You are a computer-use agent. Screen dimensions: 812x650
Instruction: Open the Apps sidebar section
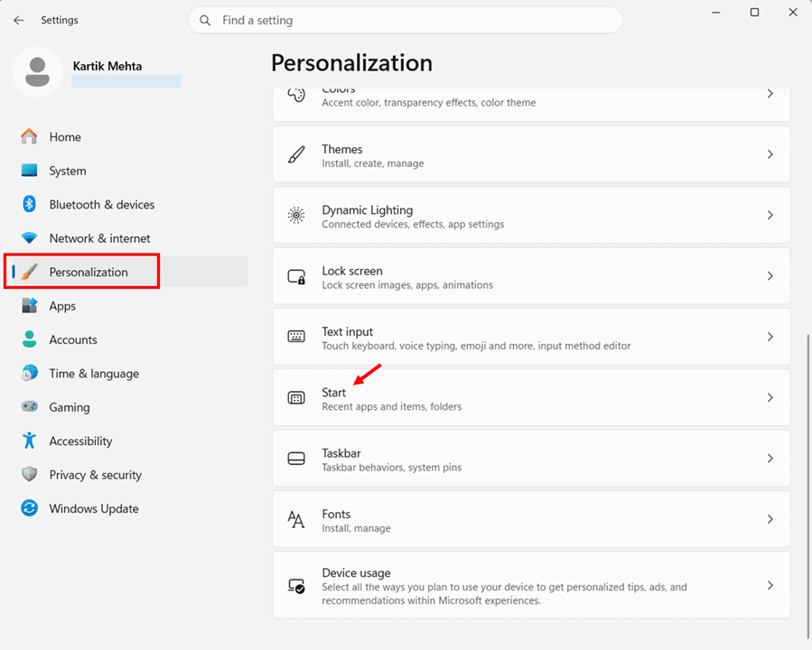[x=62, y=306]
